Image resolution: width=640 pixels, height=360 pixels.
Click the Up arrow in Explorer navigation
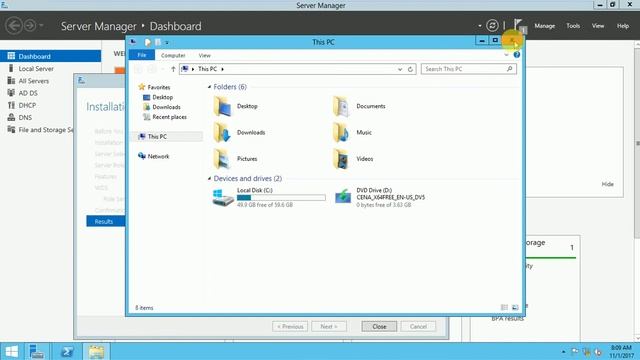(x=173, y=69)
